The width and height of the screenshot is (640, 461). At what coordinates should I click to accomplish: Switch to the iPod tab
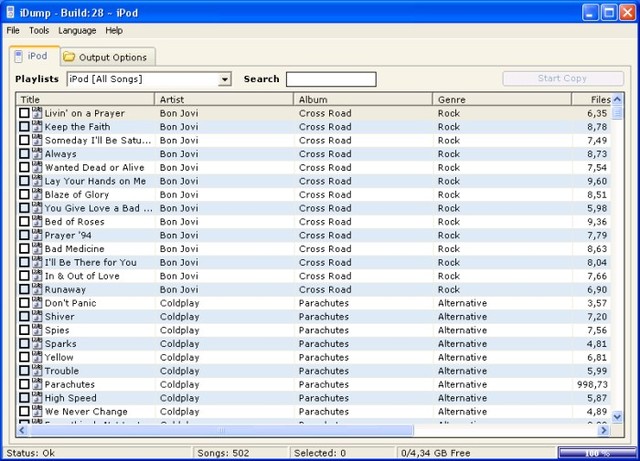click(x=35, y=56)
